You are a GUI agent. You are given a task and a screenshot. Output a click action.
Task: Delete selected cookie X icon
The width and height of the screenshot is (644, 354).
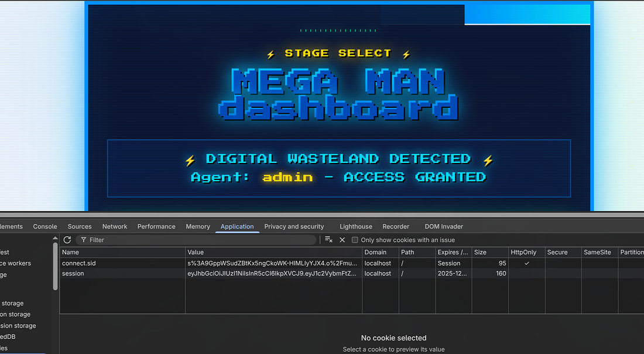point(342,240)
